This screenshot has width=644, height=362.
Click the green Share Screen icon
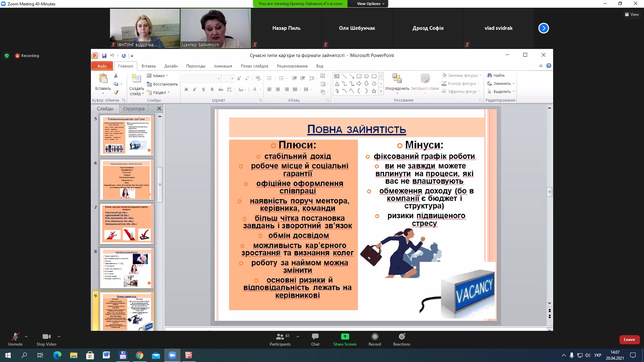point(345,337)
